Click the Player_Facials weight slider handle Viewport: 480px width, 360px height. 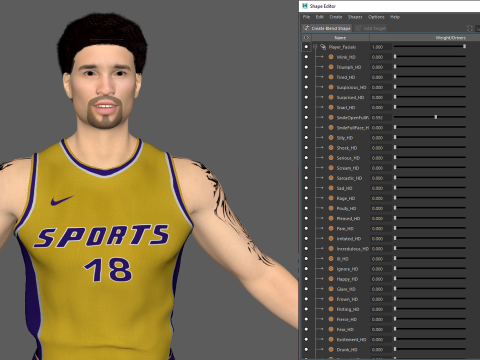[464, 46]
